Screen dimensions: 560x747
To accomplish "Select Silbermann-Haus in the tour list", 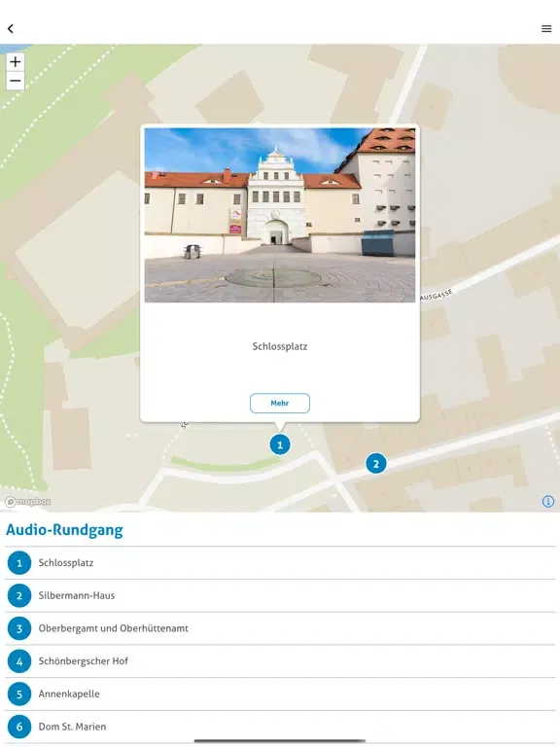I will coord(280,595).
